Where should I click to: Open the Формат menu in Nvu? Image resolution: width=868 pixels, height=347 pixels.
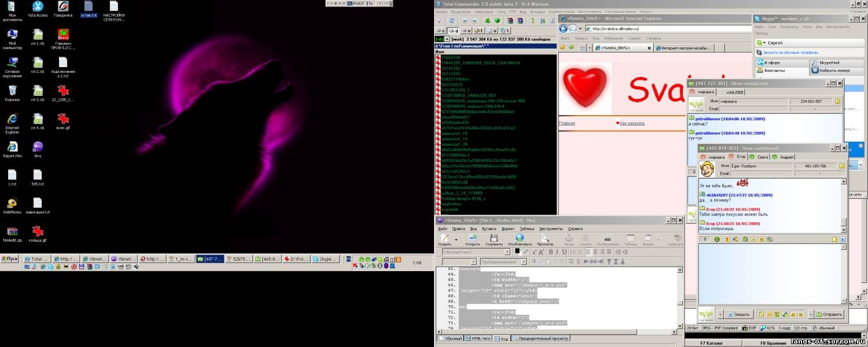click(x=507, y=229)
